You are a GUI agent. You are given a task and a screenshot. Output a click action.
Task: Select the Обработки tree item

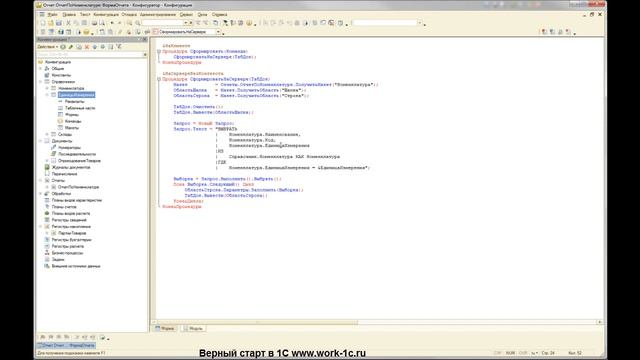click(x=61, y=193)
